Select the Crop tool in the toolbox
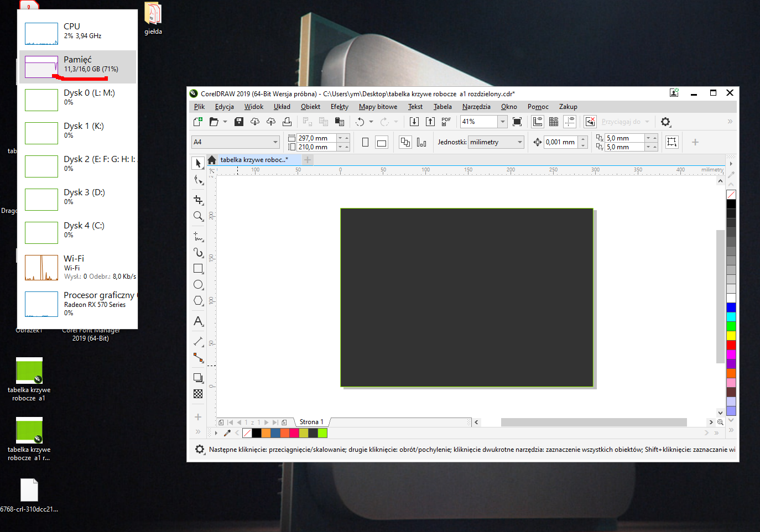Viewport: 760px width, 532px height. click(x=198, y=200)
